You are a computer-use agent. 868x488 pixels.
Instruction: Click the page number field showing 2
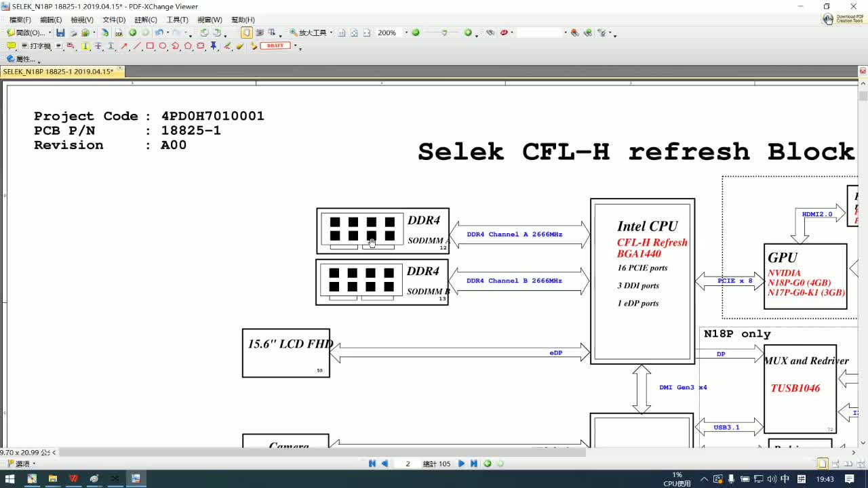click(408, 464)
